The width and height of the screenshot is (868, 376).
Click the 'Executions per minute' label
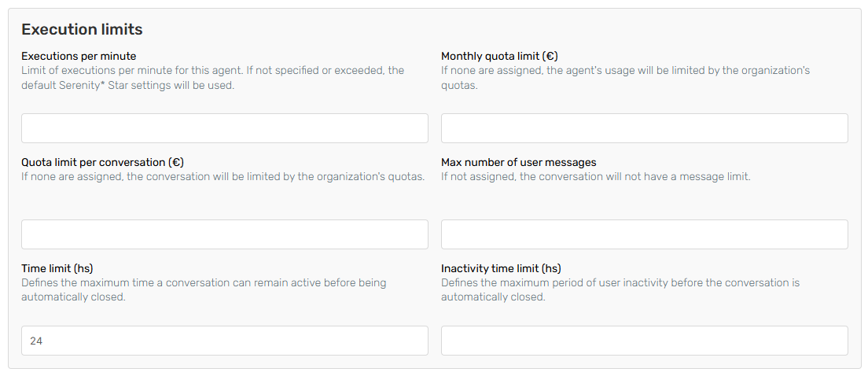pos(79,57)
